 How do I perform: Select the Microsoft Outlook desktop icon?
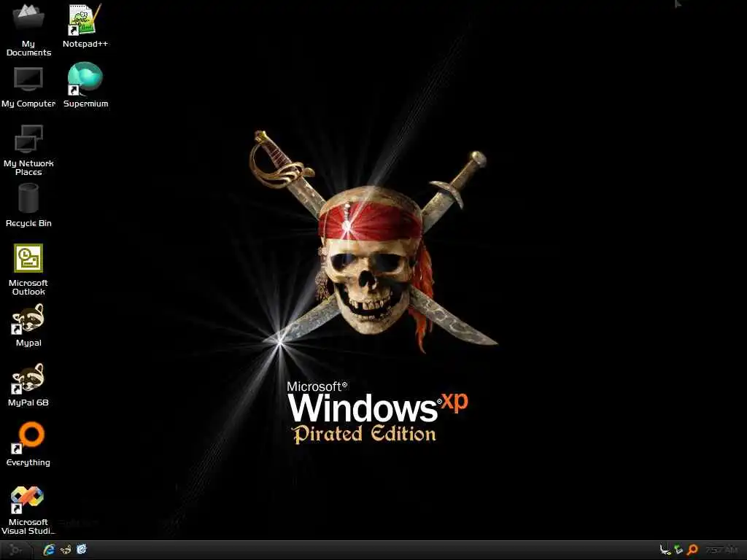tap(28, 270)
